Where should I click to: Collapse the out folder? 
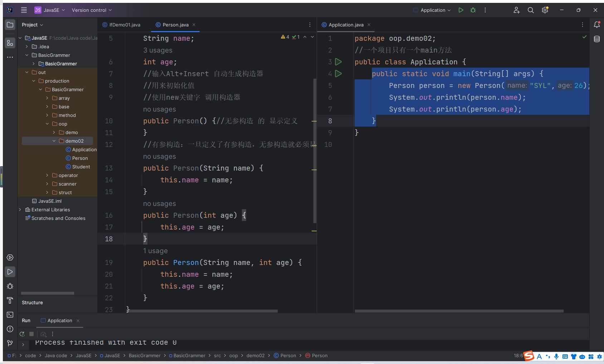pos(27,72)
